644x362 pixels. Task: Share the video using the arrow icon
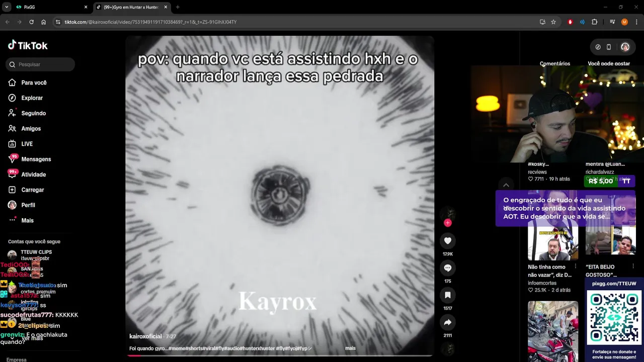(447, 322)
